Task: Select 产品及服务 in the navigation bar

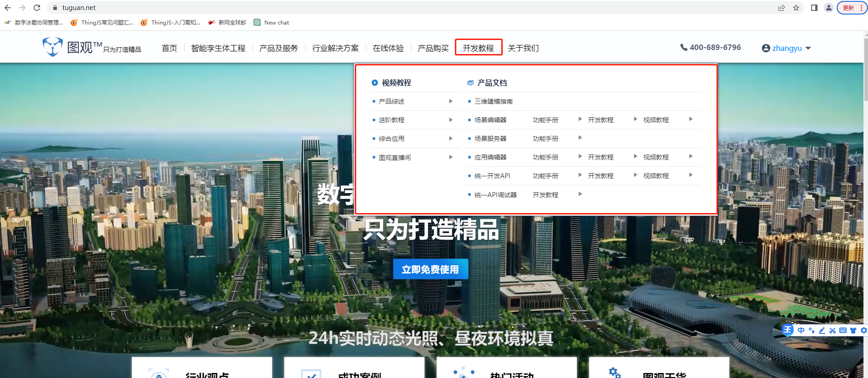Action: (x=278, y=48)
